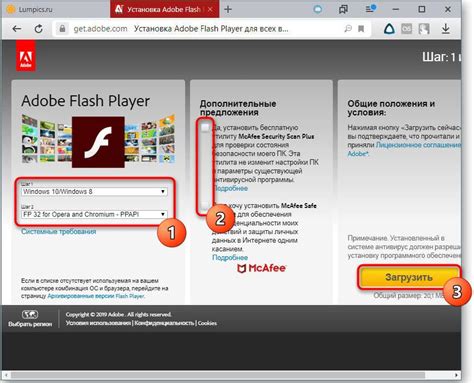Click the Copyright 2019 Adobe text
The image size is (474, 383).
point(118,314)
